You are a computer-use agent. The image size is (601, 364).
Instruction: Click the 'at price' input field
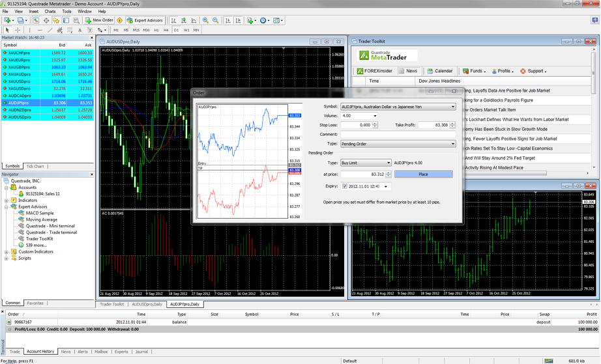click(362, 174)
